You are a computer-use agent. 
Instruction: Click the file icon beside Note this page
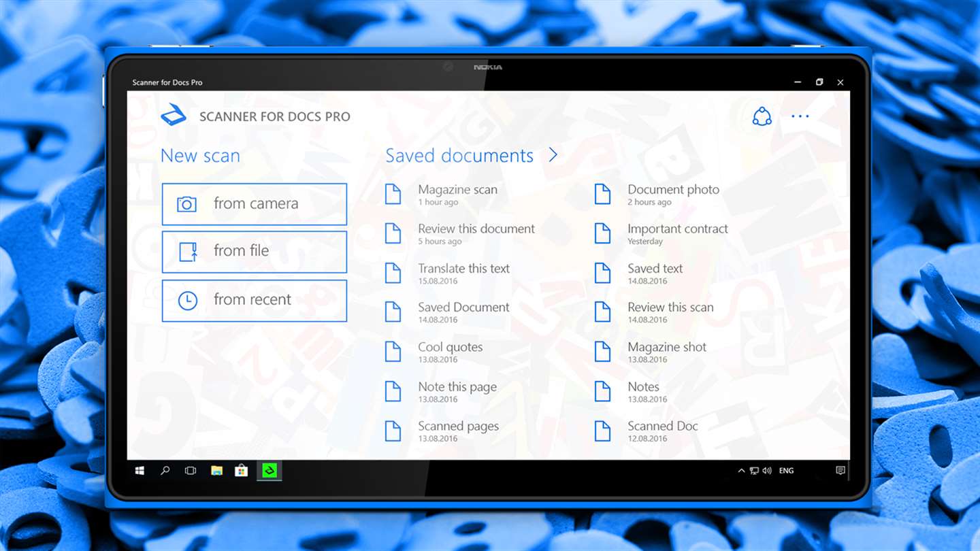(x=393, y=391)
